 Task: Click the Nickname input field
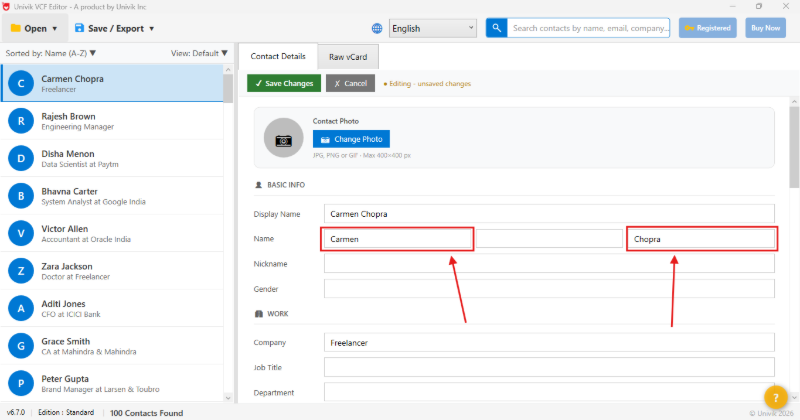(x=549, y=264)
